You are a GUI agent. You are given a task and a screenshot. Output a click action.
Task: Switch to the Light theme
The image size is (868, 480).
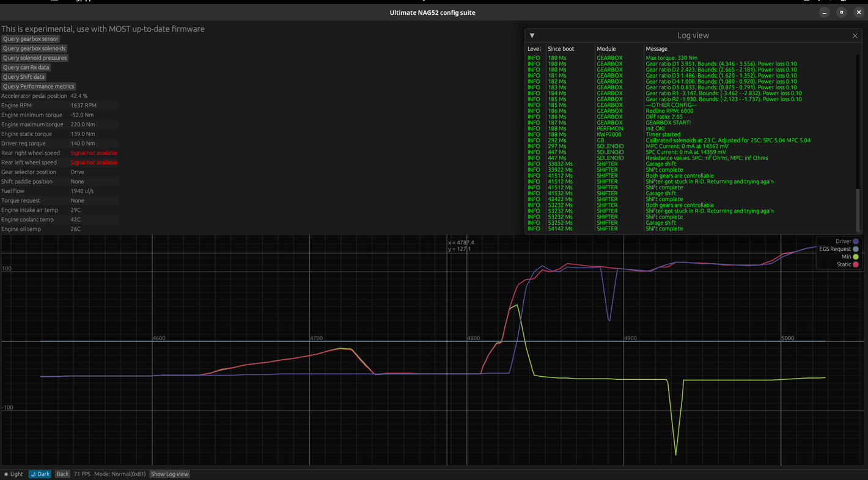[x=13, y=474]
